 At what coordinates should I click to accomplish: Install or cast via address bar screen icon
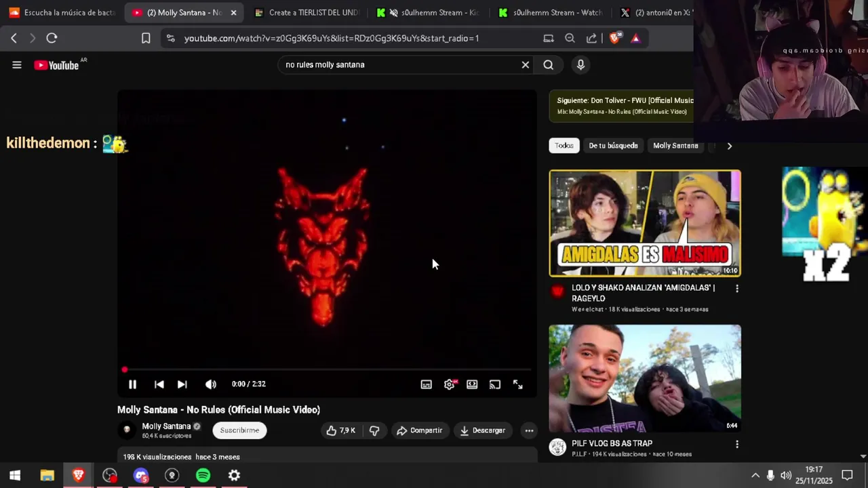[549, 39]
